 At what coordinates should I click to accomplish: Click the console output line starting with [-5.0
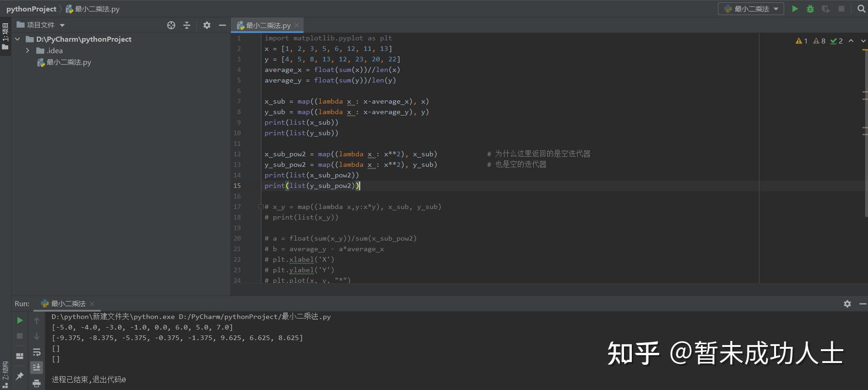[x=142, y=327]
